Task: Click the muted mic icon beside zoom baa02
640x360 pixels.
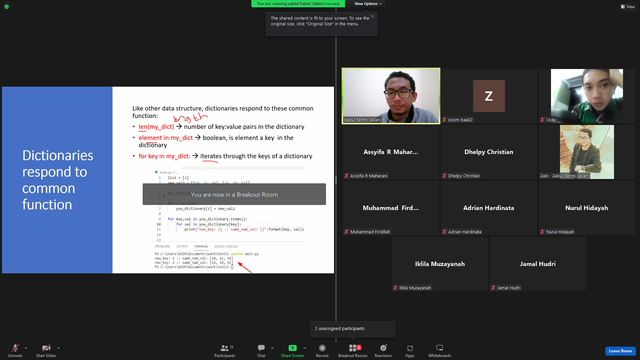Action: (444, 120)
